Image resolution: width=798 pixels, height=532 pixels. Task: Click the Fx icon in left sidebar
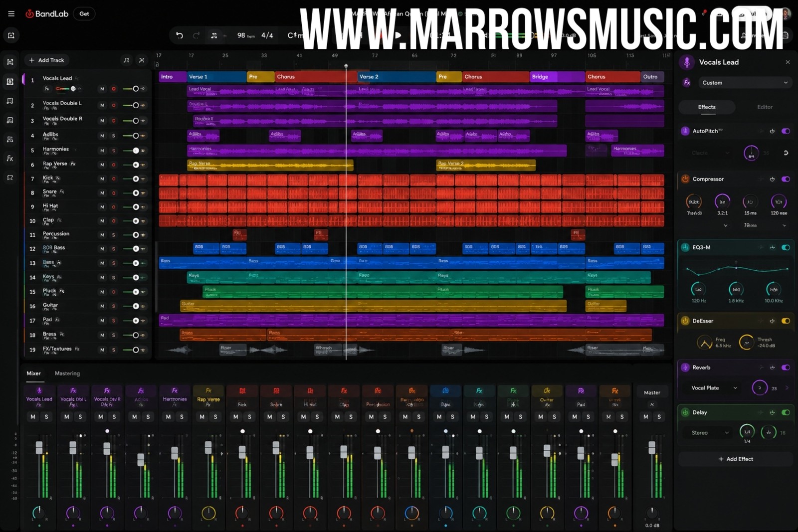click(10, 159)
